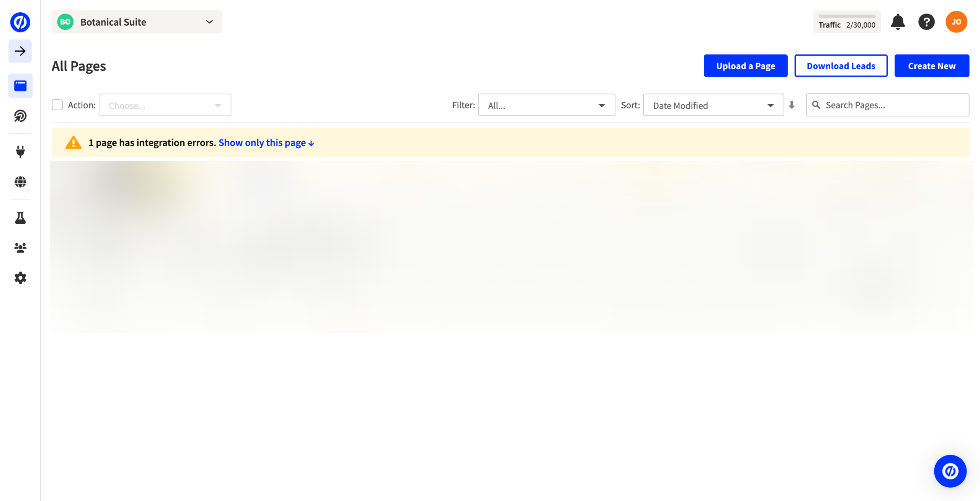980x501 pixels.
Task: Open the Domains globe icon
Action: pyautogui.click(x=20, y=182)
